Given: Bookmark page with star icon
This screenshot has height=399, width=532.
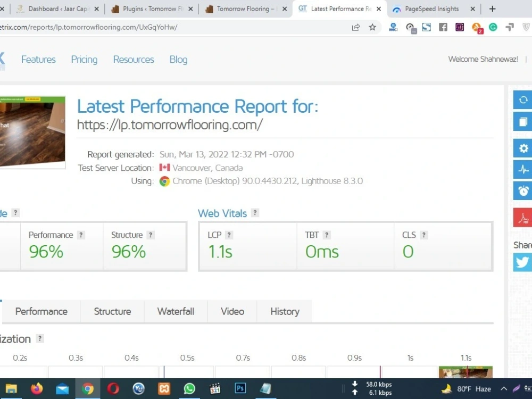Looking at the screenshot, I should (372, 27).
